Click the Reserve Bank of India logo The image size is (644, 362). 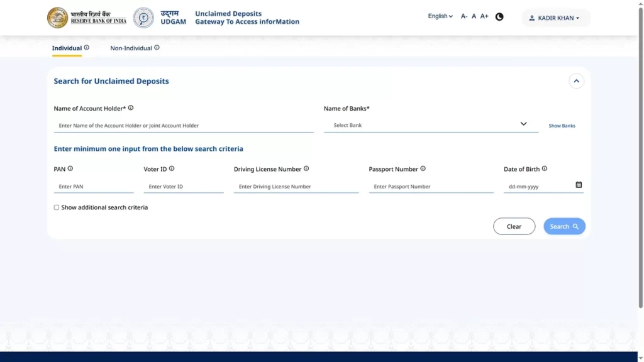[87, 18]
